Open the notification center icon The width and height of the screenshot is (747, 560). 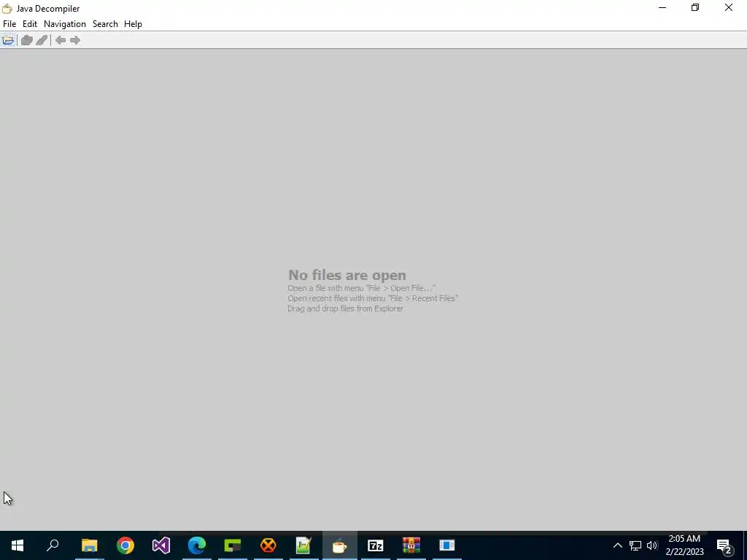[x=724, y=545]
